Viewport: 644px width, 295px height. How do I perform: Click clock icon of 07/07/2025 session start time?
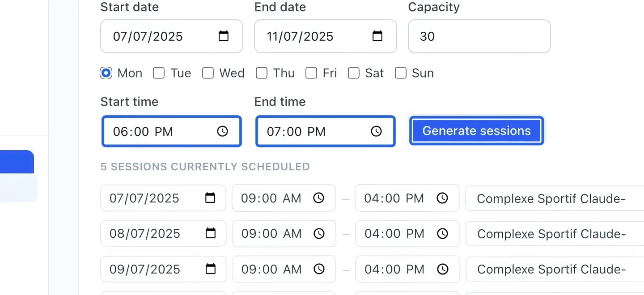(x=318, y=198)
